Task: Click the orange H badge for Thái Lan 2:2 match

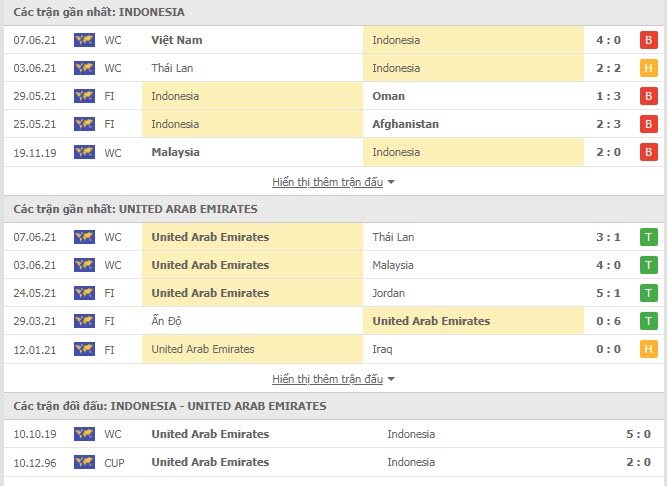Action: (648, 68)
